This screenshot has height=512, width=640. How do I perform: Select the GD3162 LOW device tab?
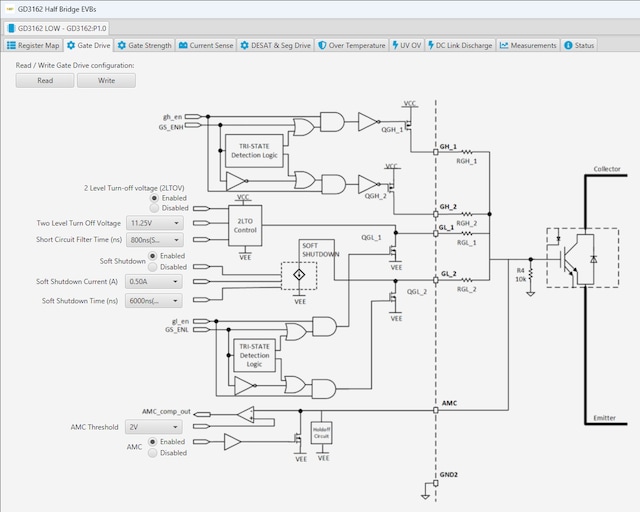(x=61, y=28)
